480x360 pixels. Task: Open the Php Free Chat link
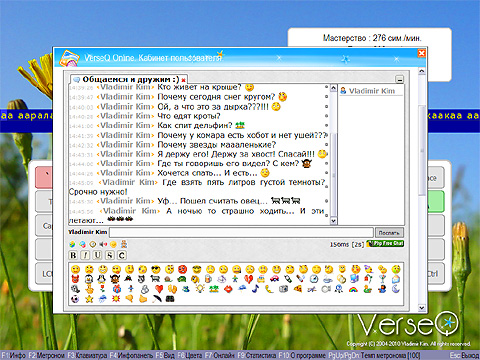click(385, 244)
